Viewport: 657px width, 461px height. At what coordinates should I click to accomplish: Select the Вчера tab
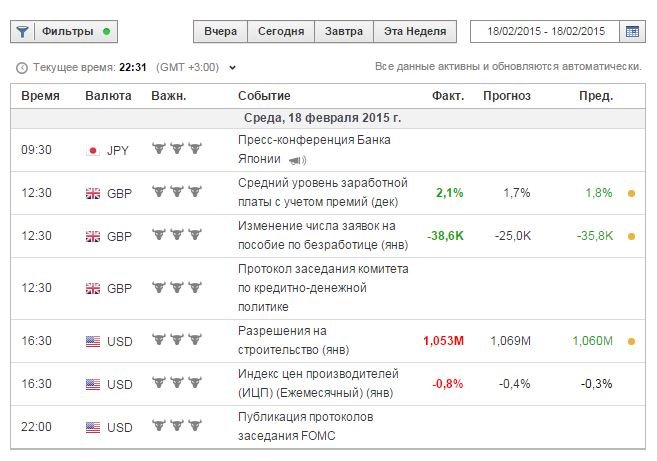(x=220, y=32)
